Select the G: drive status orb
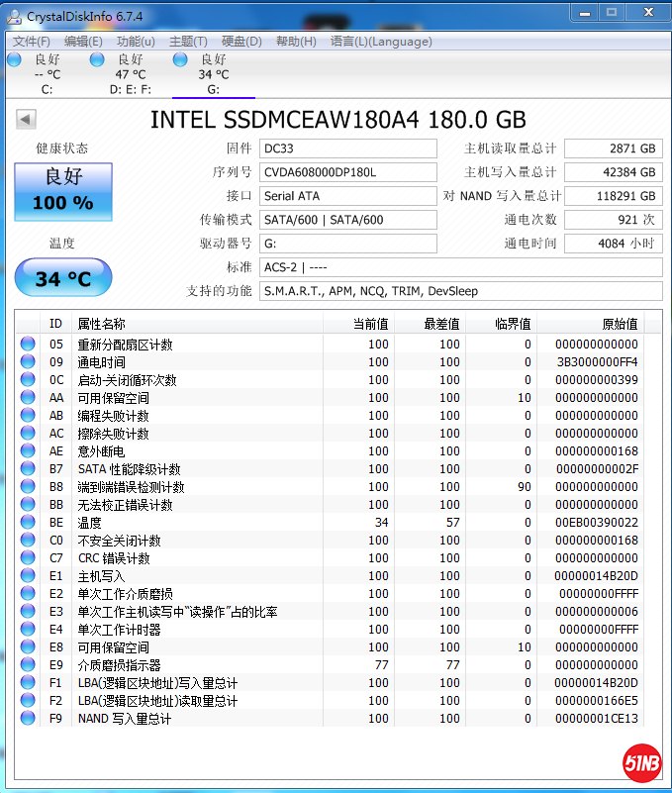Image resolution: width=672 pixels, height=793 pixels. pyautogui.click(x=180, y=59)
